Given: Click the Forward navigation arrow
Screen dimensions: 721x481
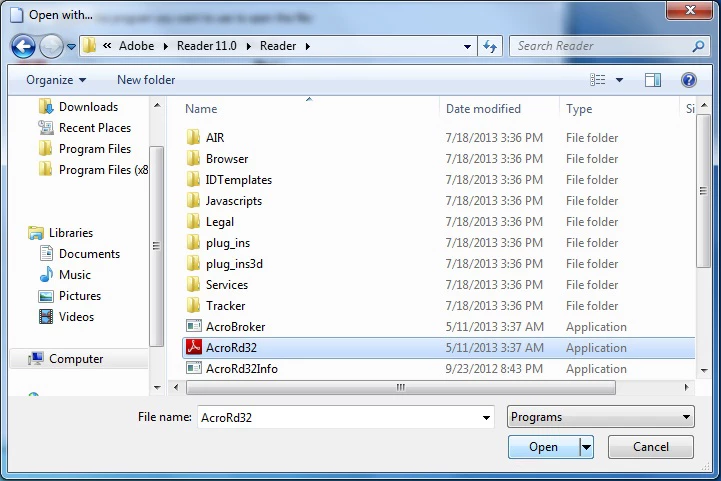Looking at the screenshot, I should coord(51,46).
